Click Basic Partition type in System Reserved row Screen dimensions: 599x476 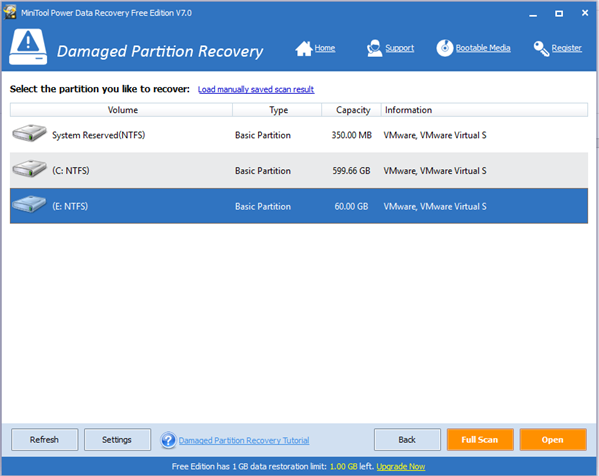coord(263,135)
